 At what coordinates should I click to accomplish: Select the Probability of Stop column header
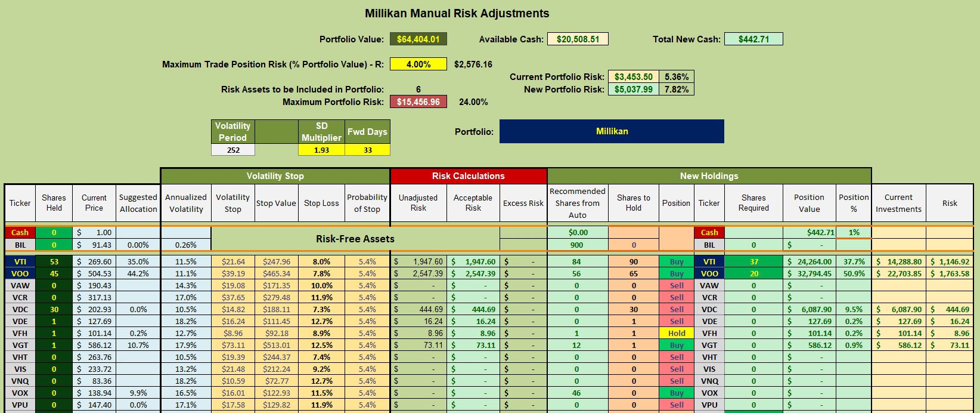pyautogui.click(x=367, y=203)
